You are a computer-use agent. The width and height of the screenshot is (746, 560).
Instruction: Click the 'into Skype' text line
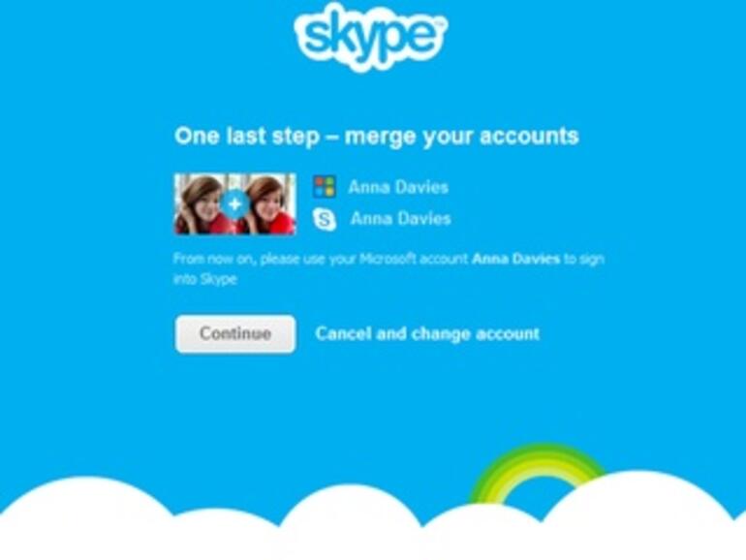click(205, 279)
